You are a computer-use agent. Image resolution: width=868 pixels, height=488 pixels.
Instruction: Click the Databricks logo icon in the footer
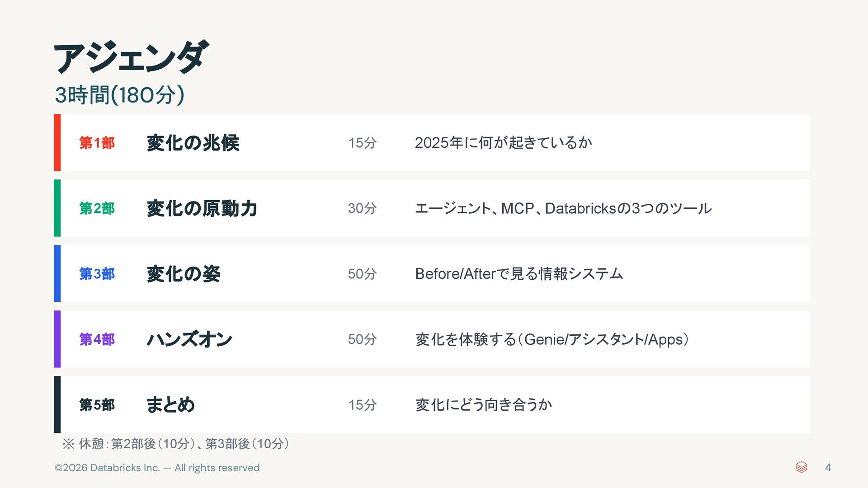801,467
